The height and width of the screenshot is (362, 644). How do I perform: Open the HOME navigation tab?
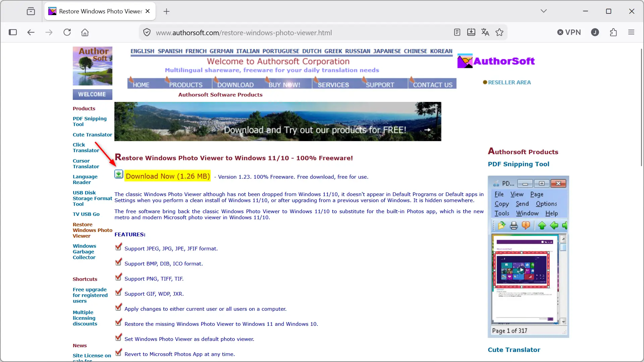[x=141, y=85]
